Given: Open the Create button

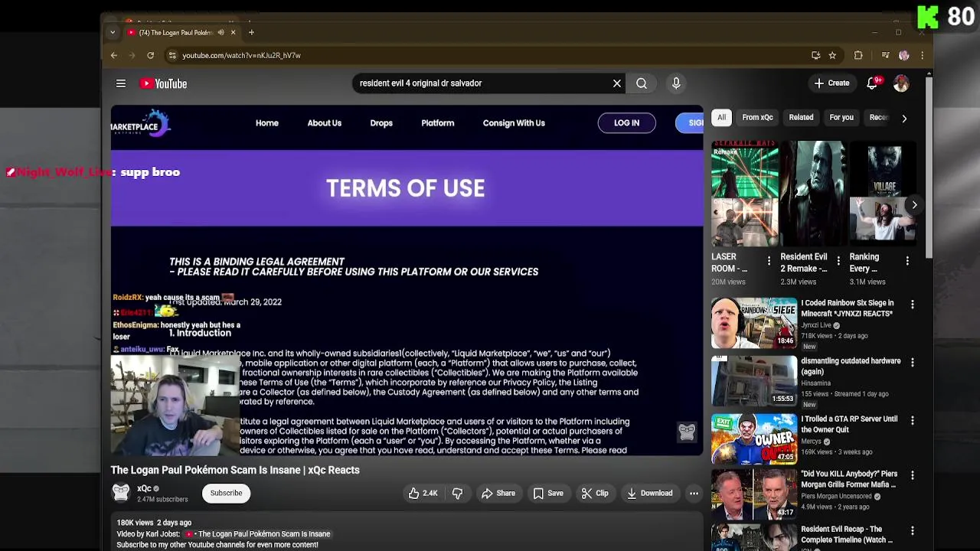Looking at the screenshot, I should 831,83.
